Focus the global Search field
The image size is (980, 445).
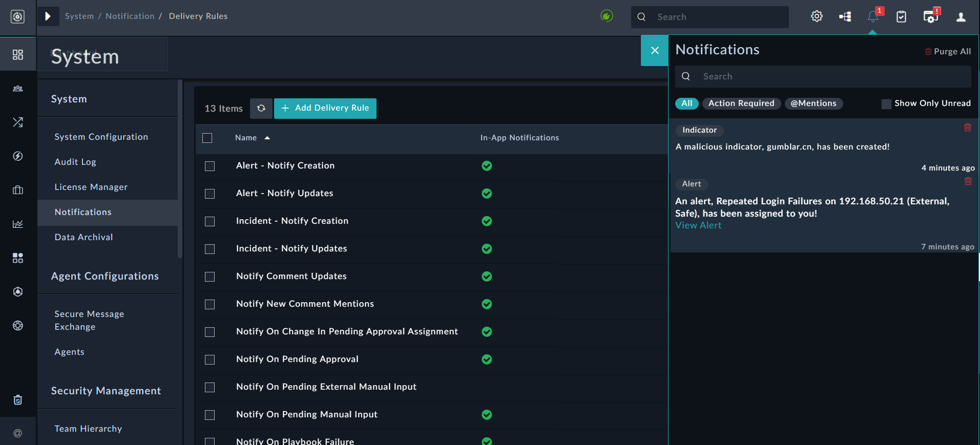[710, 17]
